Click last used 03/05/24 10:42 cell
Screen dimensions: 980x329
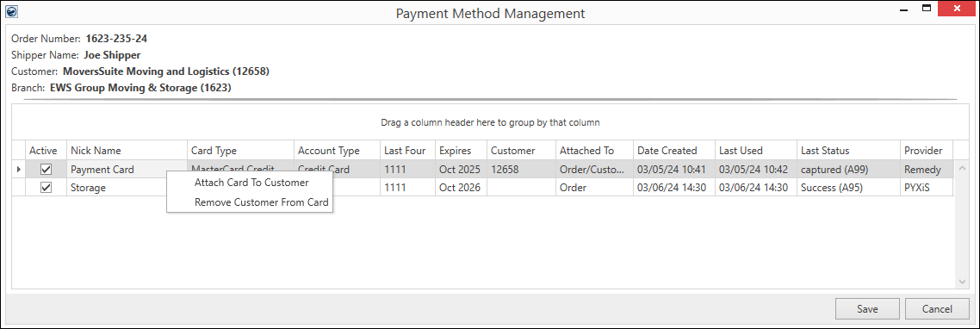click(x=755, y=169)
